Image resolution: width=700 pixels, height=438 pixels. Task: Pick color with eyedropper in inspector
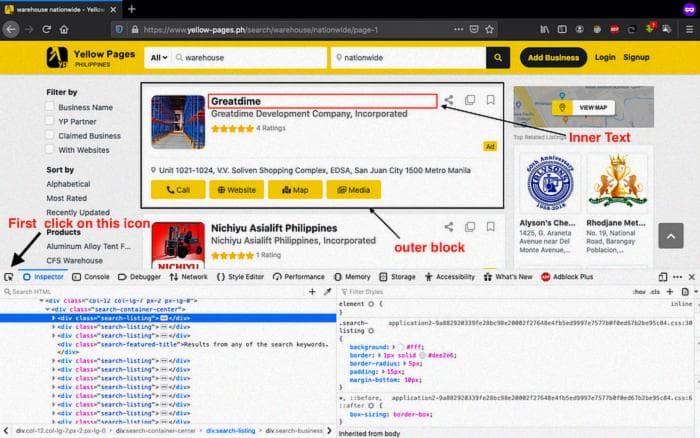327,292
